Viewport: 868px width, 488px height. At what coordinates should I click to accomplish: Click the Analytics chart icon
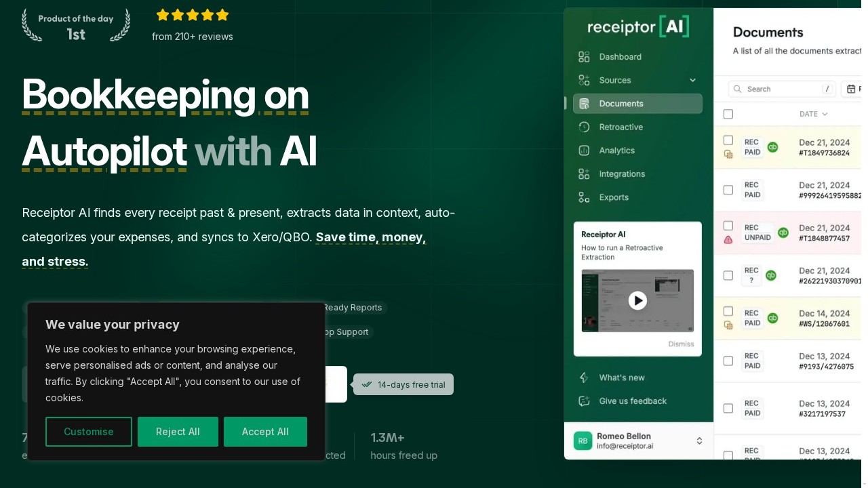point(584,150)
